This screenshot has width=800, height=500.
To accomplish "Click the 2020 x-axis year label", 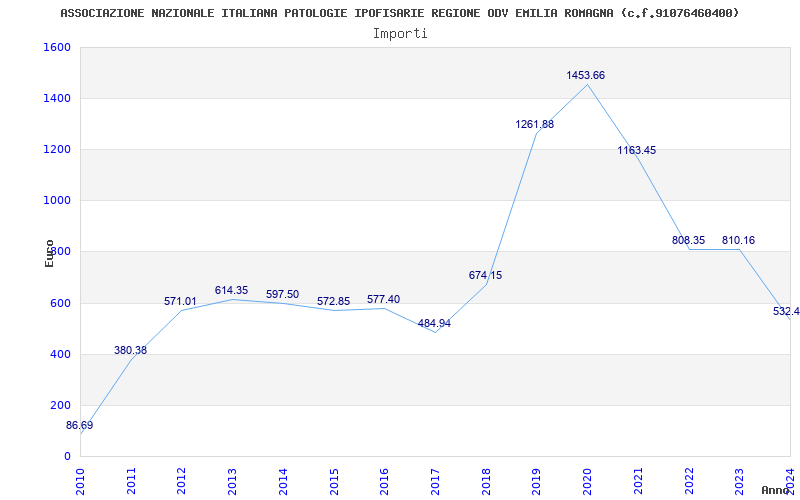I will (587, 481).
